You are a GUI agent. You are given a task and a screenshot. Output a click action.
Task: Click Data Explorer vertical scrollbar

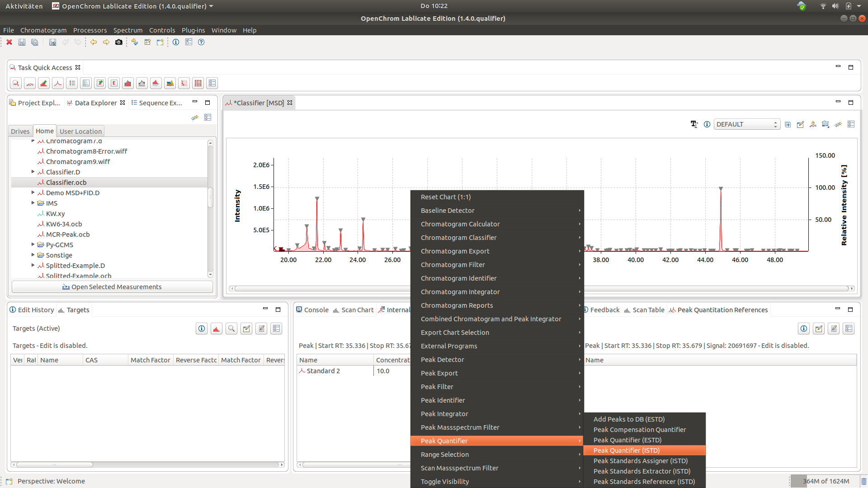(210, 209)
